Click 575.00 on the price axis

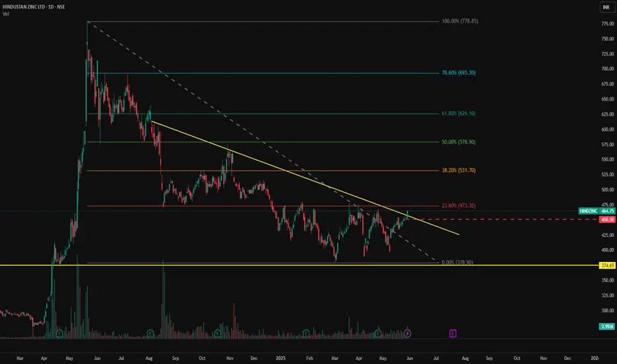point(608,144)
